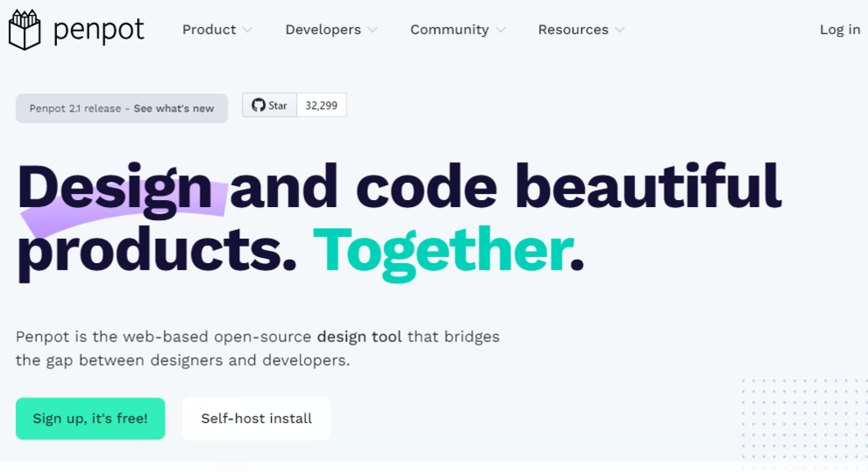868x472 pixels.
Task: Expand the chevron next to Resources
Action: coord(620,31)
